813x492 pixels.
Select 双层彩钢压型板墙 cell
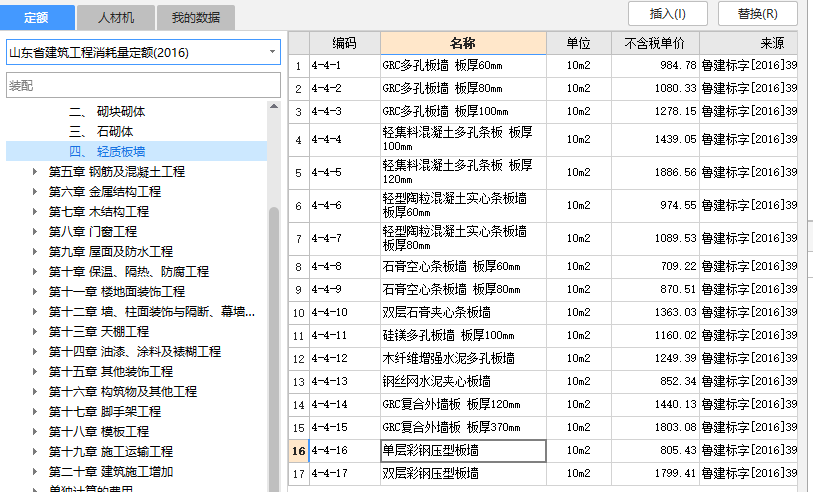[x=463, y=473]
